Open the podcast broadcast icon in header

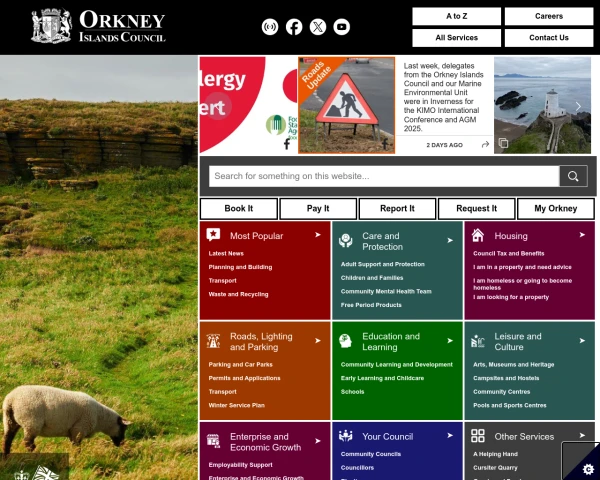pos(270,27)
